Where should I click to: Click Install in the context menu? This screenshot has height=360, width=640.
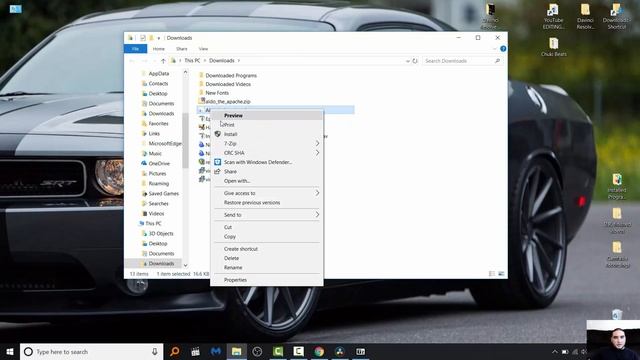click(x=230, y=134)
